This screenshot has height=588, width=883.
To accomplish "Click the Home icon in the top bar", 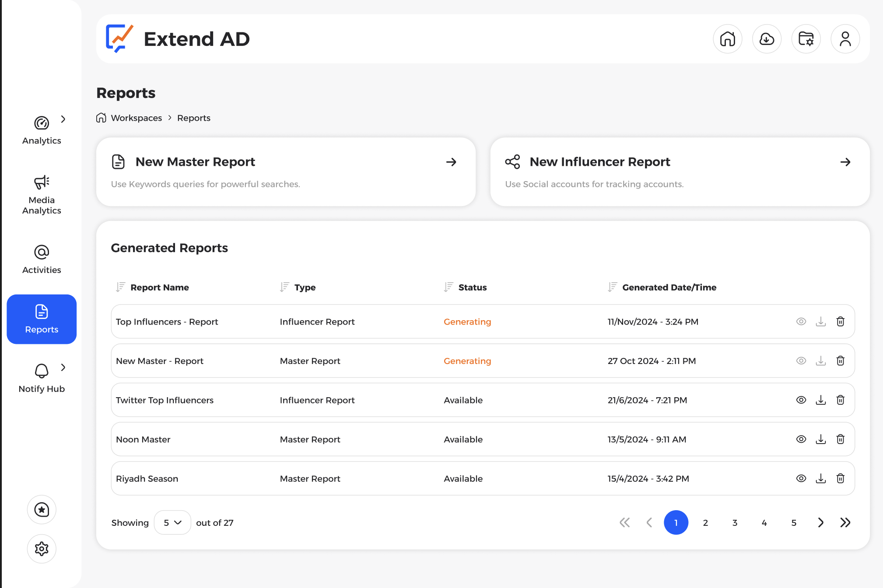I will pos(728,39).
